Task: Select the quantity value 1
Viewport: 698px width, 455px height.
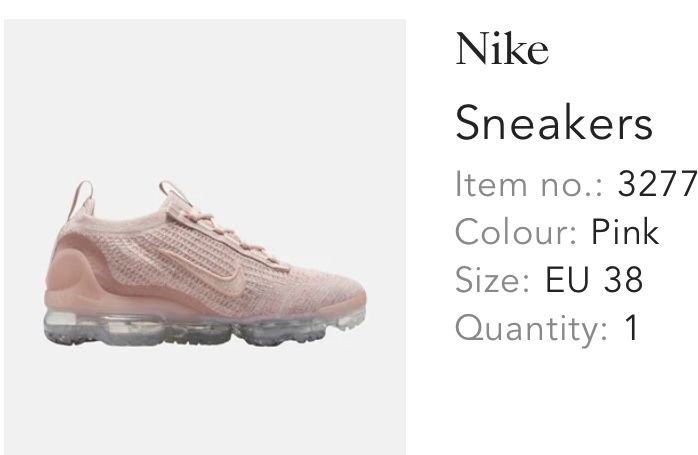Action: (x=631, y=327)
